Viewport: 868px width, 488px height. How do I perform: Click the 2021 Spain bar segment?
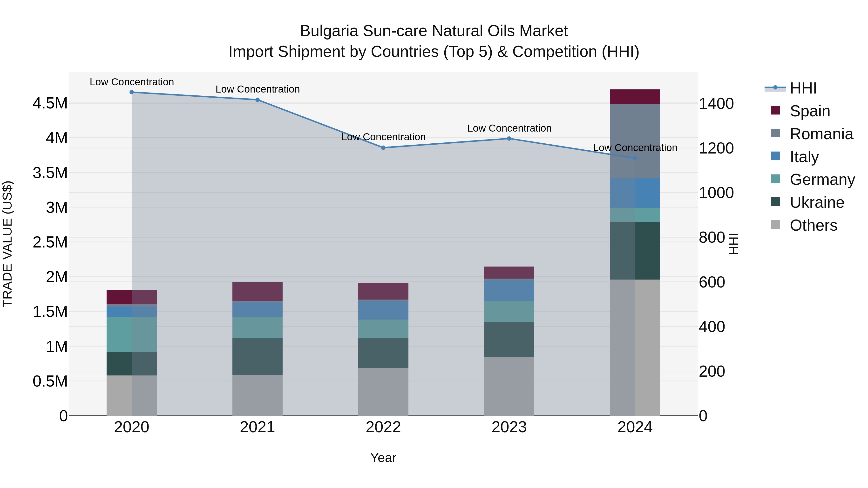click(258, 292)
